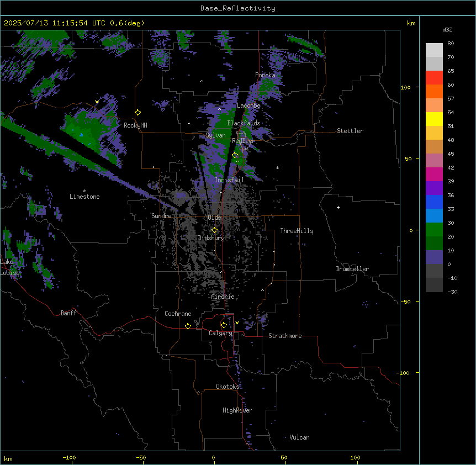Viewport: 476px width, 465px height.
Task: Click the dBZ legend heading
Action: pos(447,29)
